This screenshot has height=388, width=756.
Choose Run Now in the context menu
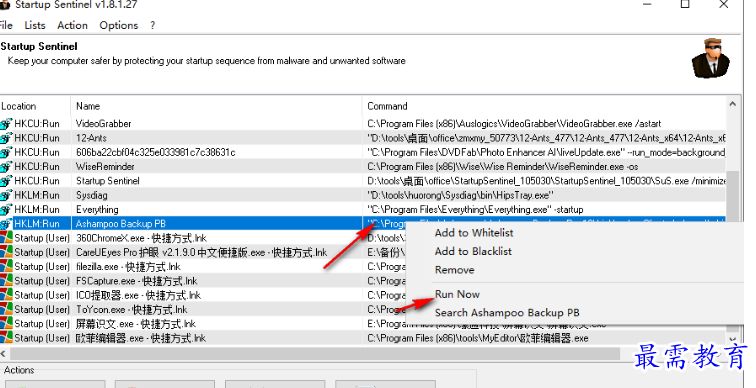[457, 294]
